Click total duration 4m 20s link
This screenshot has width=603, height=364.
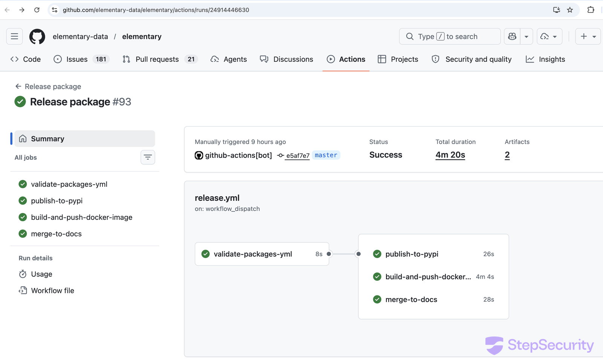tap(450, 155)
